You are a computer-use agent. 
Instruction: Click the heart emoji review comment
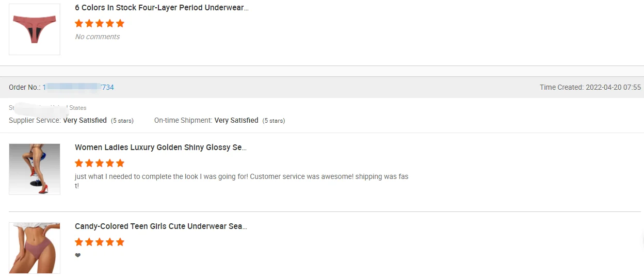[78, 255]
